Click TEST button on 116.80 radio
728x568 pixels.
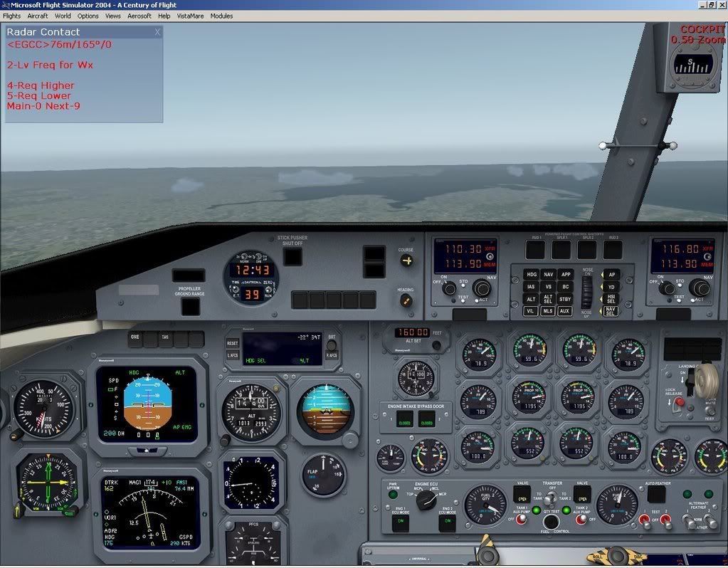pos(679,300)
